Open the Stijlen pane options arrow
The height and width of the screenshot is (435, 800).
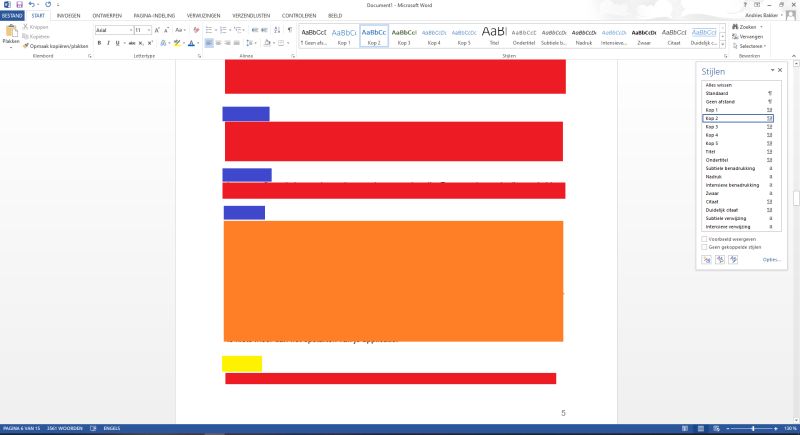[772, 70]
